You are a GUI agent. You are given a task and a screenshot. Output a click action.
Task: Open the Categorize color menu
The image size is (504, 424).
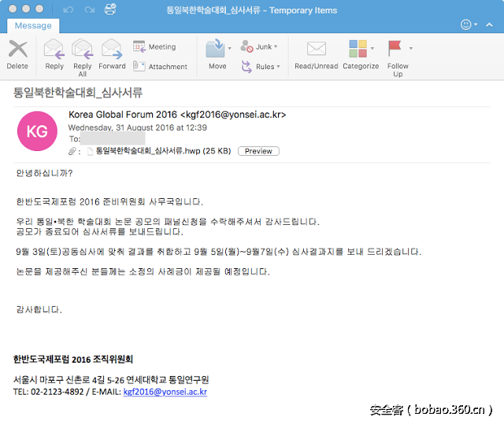coord(377,48)
